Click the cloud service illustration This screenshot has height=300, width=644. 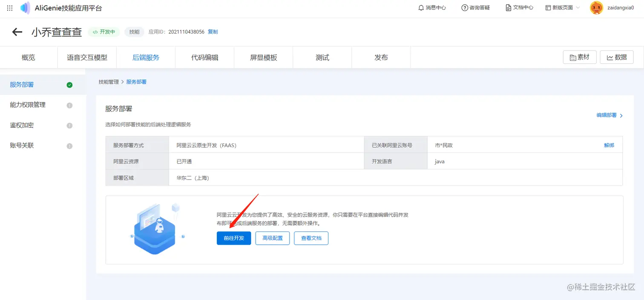point(156,229)
